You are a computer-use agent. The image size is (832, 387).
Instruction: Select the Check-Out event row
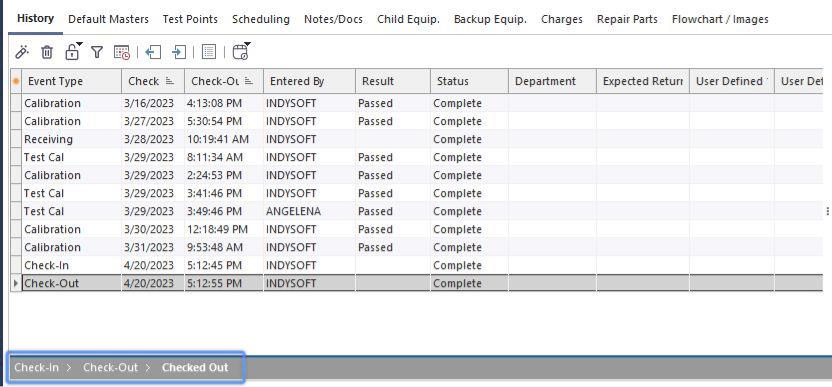click(x=417, y=283)
